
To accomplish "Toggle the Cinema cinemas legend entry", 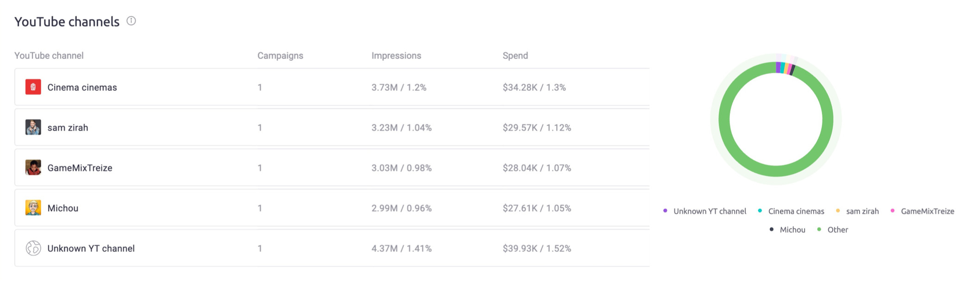I will click(791, 211).
